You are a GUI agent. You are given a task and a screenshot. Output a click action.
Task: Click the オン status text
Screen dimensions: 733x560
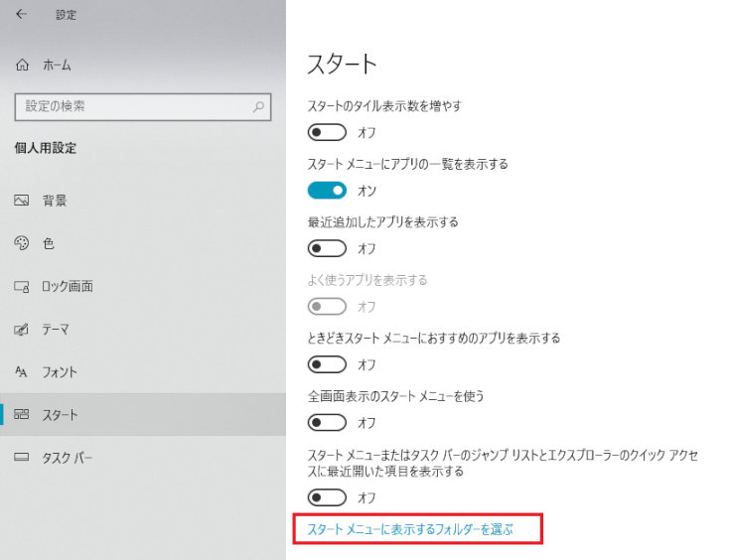pos(366,191)
